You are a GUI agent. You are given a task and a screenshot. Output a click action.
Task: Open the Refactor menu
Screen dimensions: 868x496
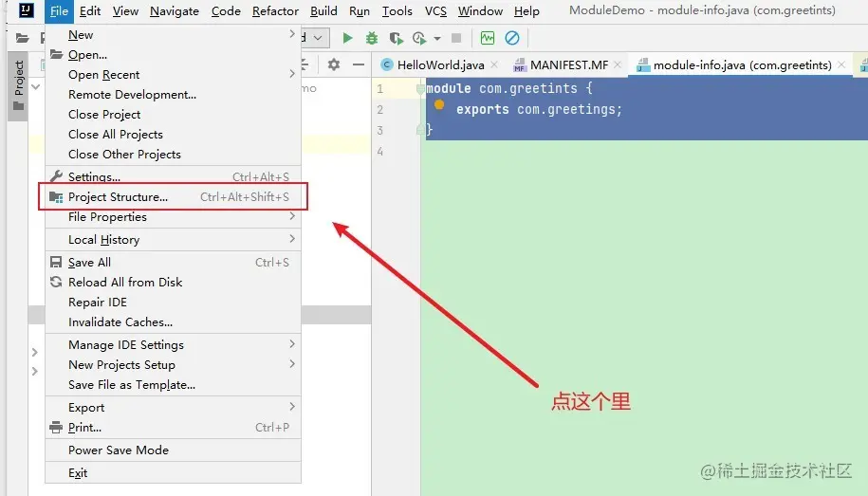point(275,11)
